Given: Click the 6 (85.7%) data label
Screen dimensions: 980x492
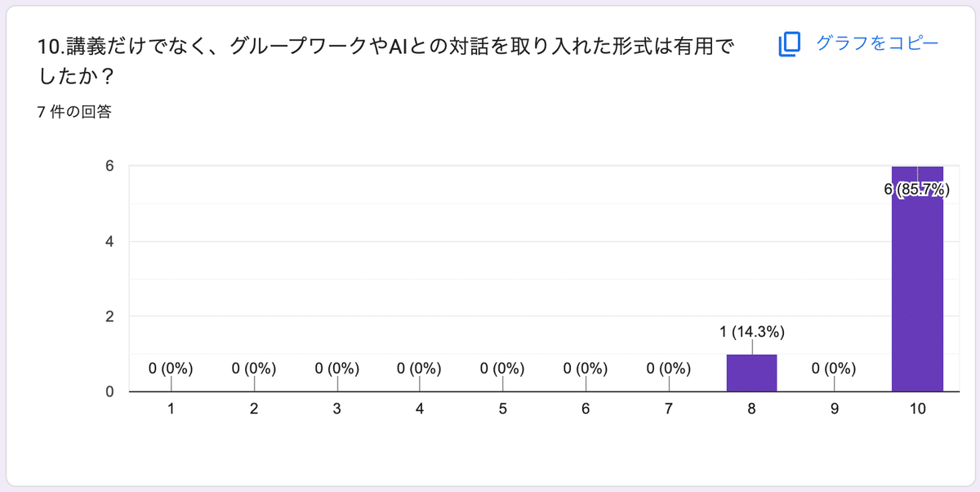Looking at the screenshot, I should click(x=918, y=190).
